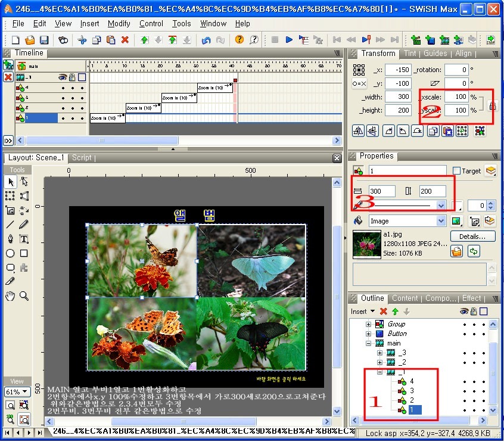Click the fill bucket icon in Properties
The height and width of the screenshot is (442, 504).
click(x=358, y=221)
